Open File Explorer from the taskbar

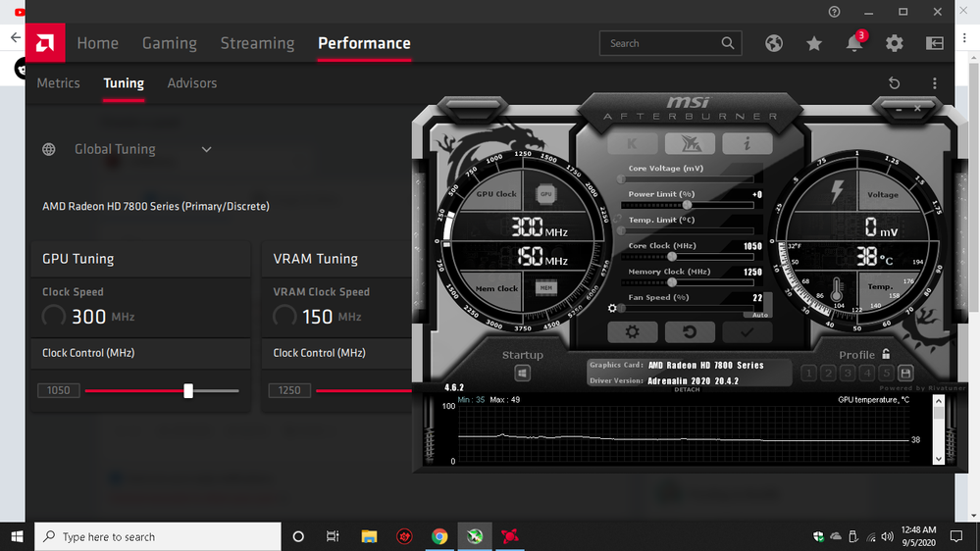point(369,536)
